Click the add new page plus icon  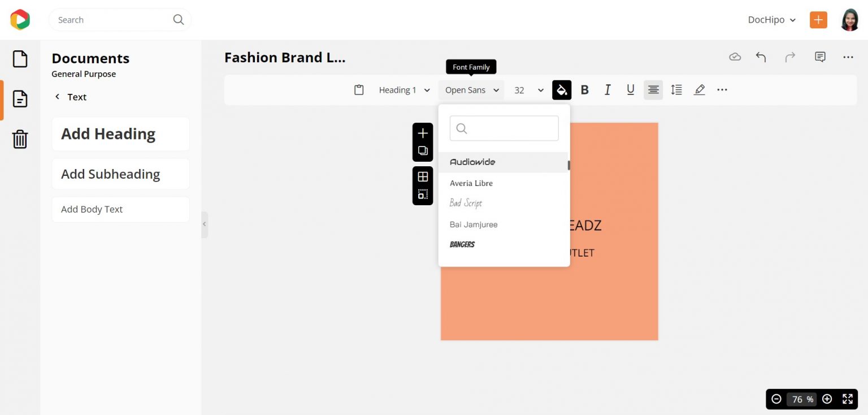[x=423, y=133]
